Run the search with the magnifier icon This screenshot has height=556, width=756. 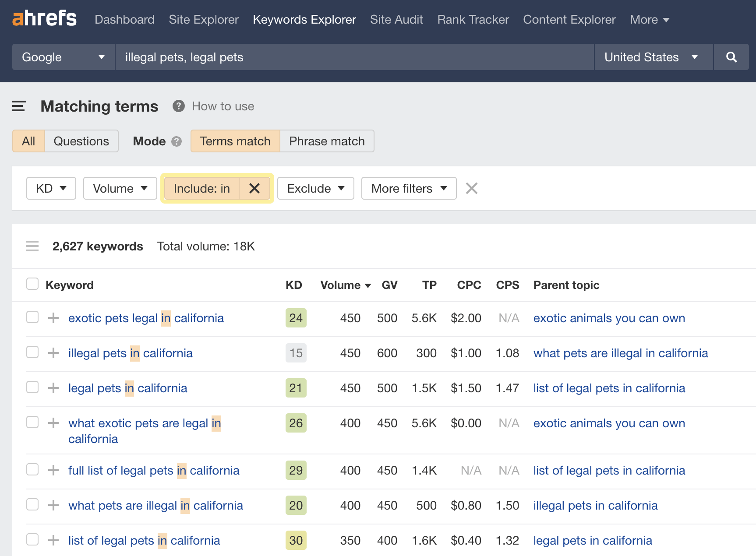tap(731, 57)
